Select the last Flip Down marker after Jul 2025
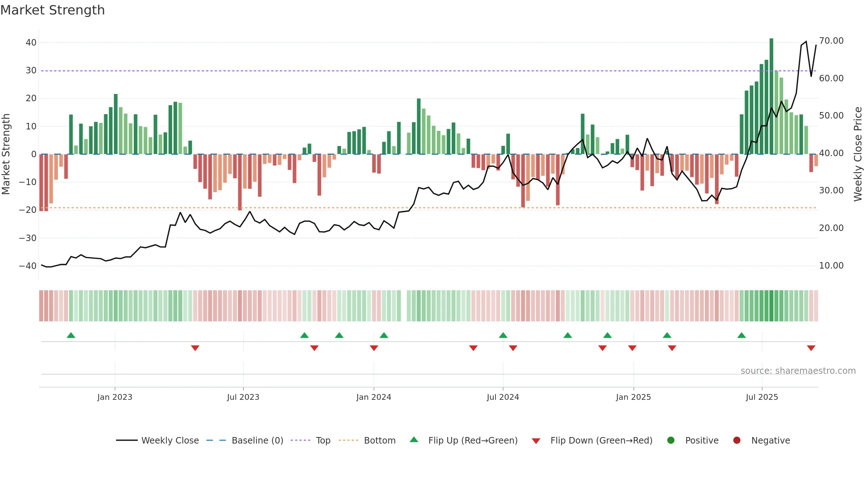Screen dimensions: 868x488 coord(811,348)
